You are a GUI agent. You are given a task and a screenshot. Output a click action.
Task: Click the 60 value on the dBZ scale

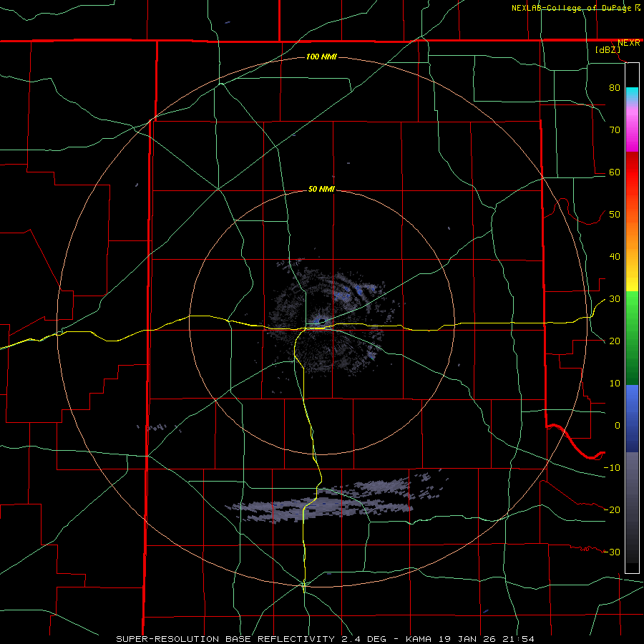pyautogui.click(x=615, y=172)
